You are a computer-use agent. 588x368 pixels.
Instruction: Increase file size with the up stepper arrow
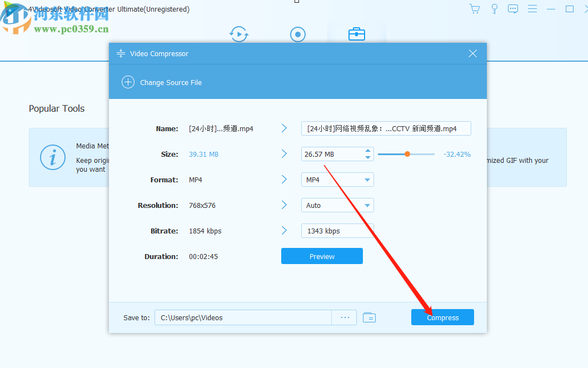[x=367, y=151]
